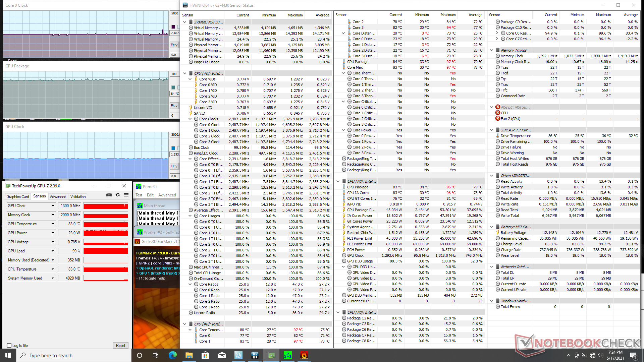
Task: Click the Reset button in GPU-Z
Action: point(120,345)
